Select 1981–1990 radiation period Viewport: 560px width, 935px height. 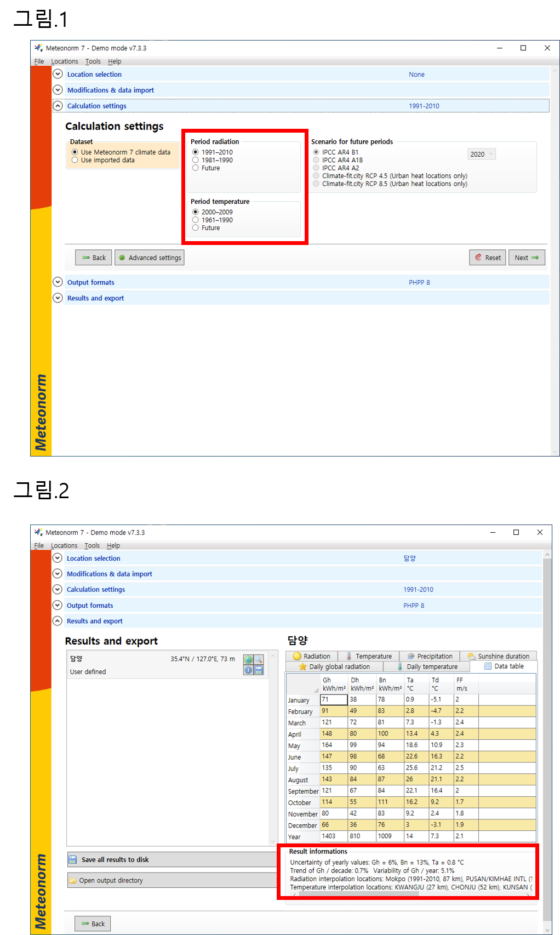[x=196, y=160]
